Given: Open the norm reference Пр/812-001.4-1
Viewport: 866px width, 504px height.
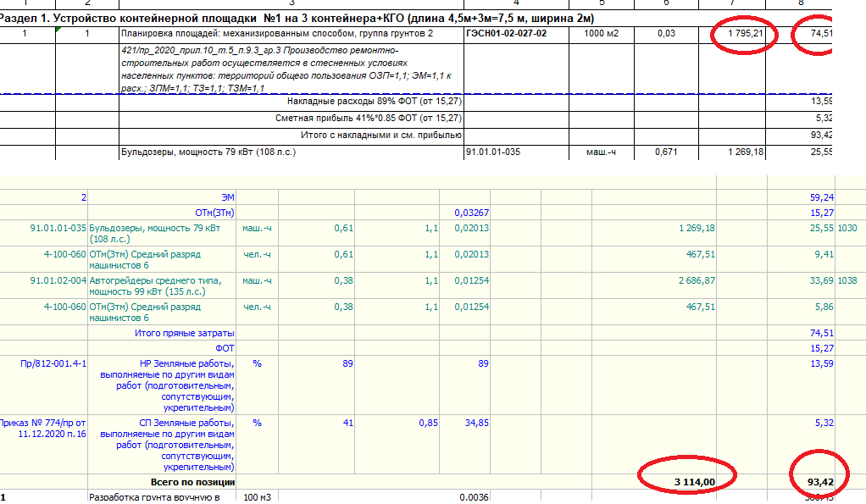Looking at the screenshot, I should [x=54, y=363].
